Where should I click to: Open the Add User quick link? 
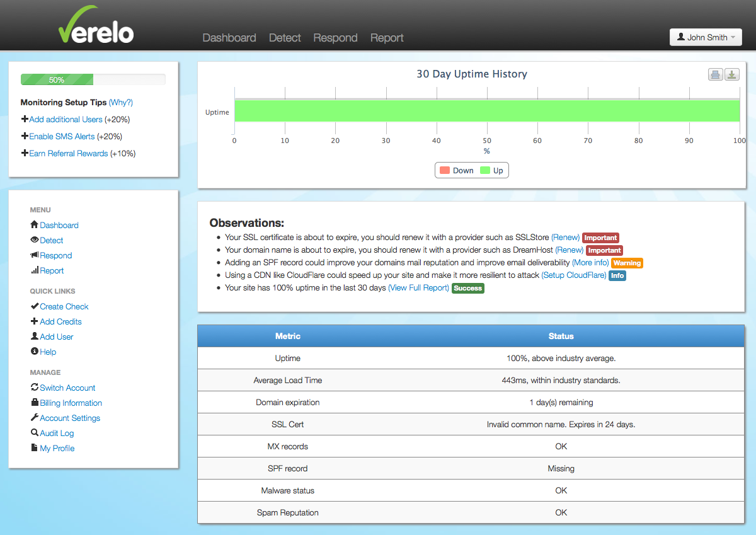tap(57, 337)
